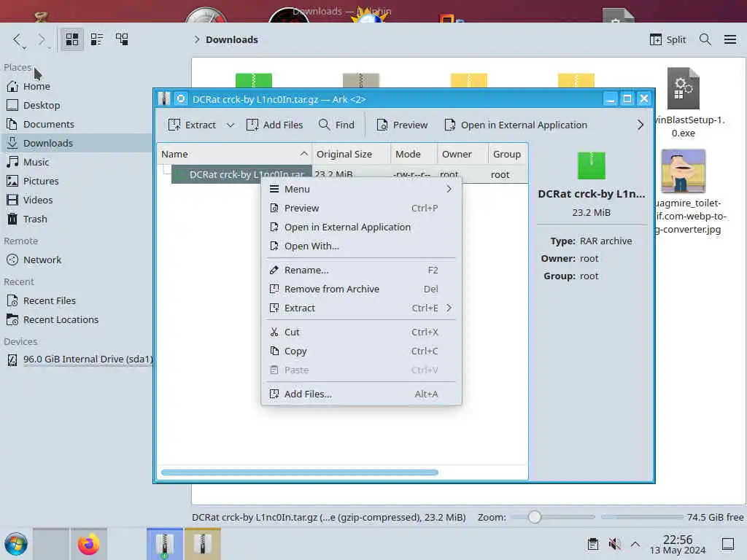Click the Extract button in Ark toolbar

192,125
